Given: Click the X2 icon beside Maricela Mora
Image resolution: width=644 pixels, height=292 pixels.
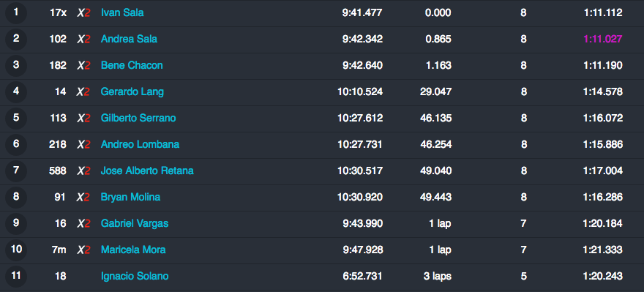Looking at the screenshot, I should click(x=83, y=250).
